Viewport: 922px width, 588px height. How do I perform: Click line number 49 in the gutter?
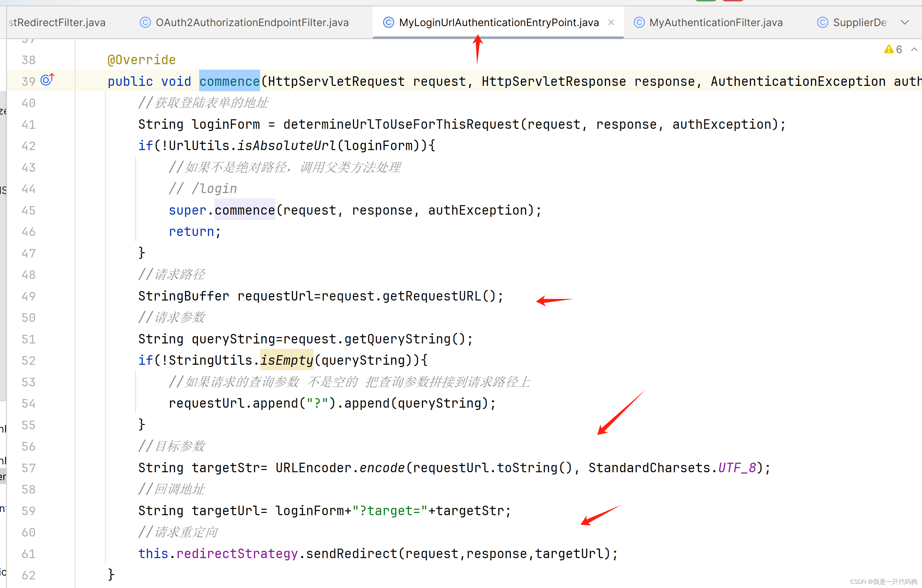click(29, 296)
